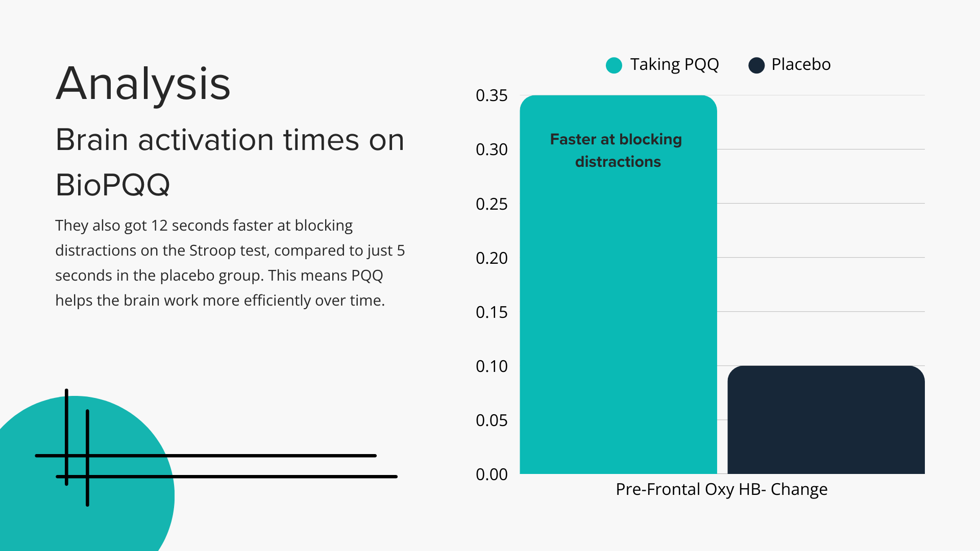Select the "Placebo" legend label
The image size is (980, 551).
click(x=801, y=65)
